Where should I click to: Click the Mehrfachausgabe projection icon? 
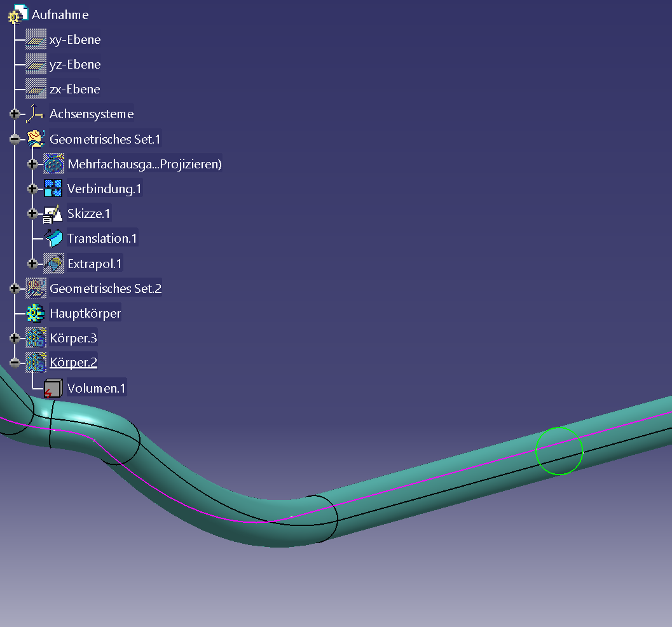54,164
